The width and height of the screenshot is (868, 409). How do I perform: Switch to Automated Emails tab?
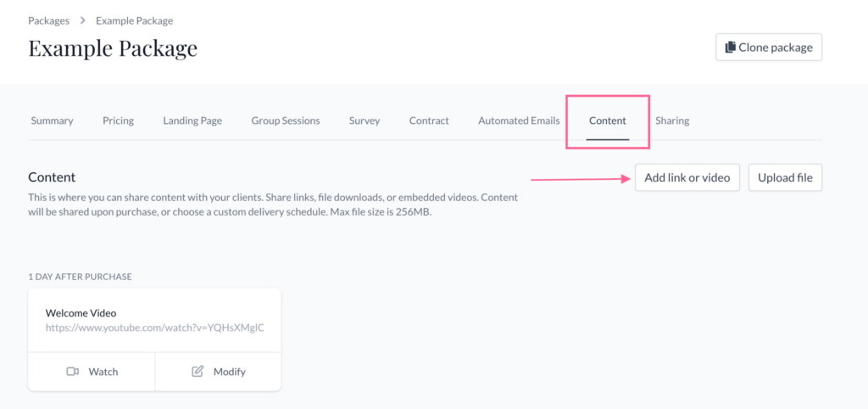pos(519,120)
